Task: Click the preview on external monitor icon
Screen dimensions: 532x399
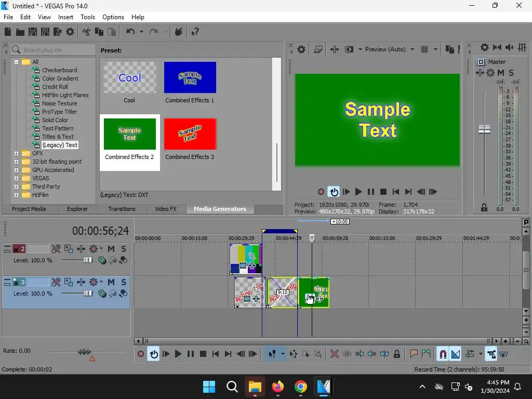Action: pyautogui.click(x=318, y=49)
